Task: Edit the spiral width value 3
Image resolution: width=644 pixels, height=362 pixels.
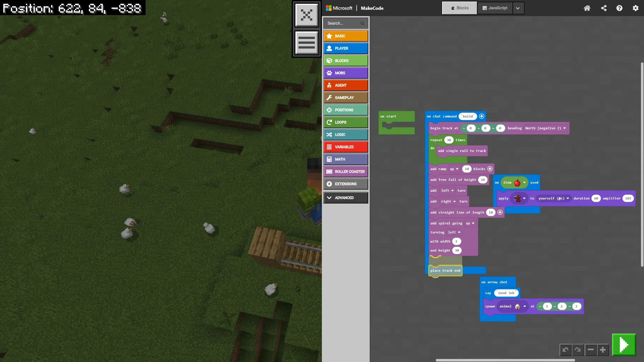Action: [456, 242]
